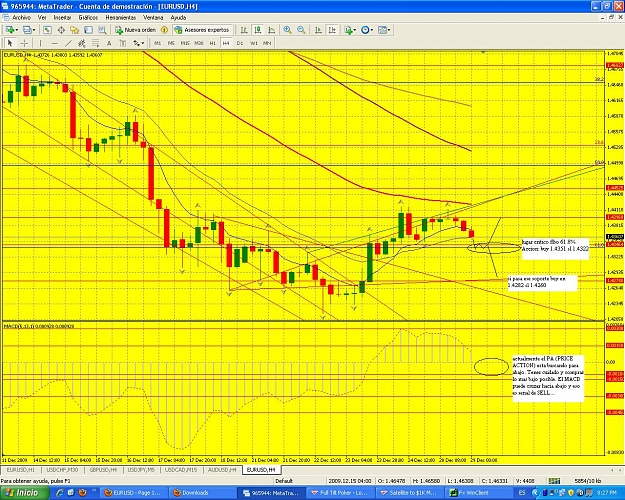
Task: Open the Insertar menu
Action: pyautogui.click(x=62, y=18)
